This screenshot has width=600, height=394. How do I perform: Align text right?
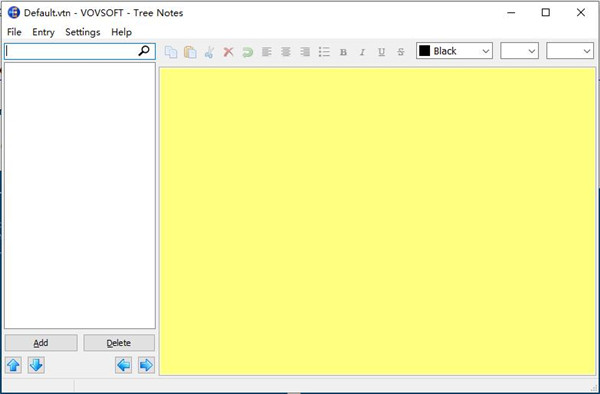(305, 52)
